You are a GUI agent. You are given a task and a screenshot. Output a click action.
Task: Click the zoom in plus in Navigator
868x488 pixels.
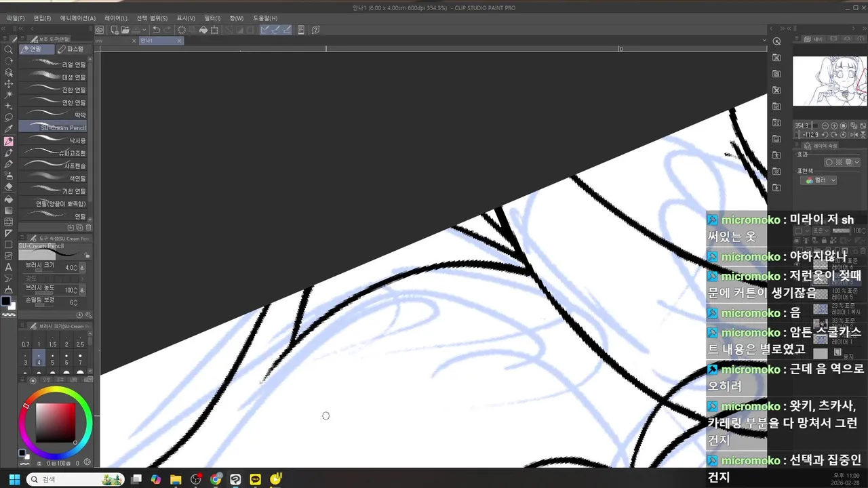[835, 126]
